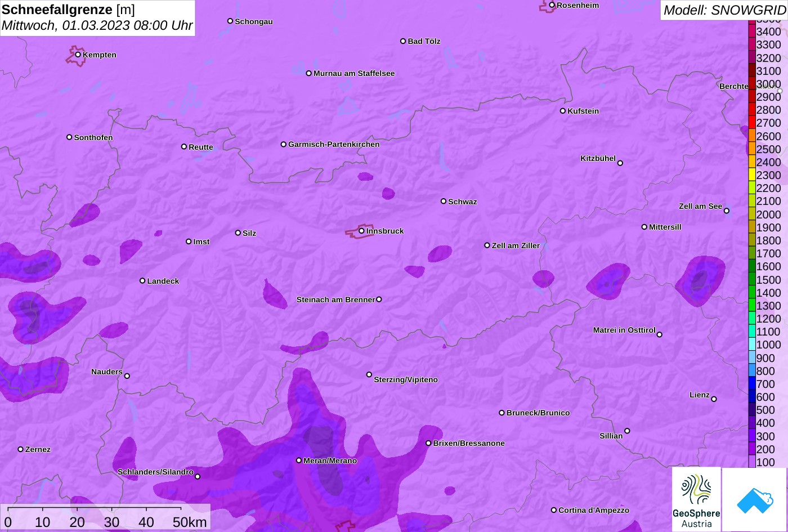Select the 2700 m red legend swatch

(752, 123)
